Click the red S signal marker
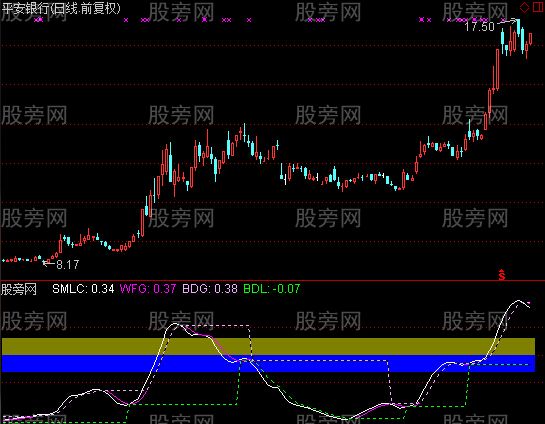The height and width of the screenshot is (424, 545). pos(502,275)
